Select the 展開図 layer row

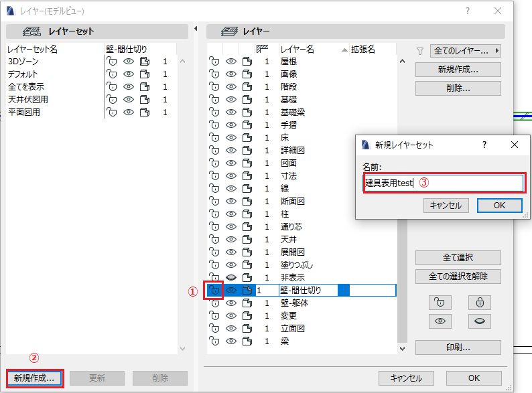coord(302,252)
